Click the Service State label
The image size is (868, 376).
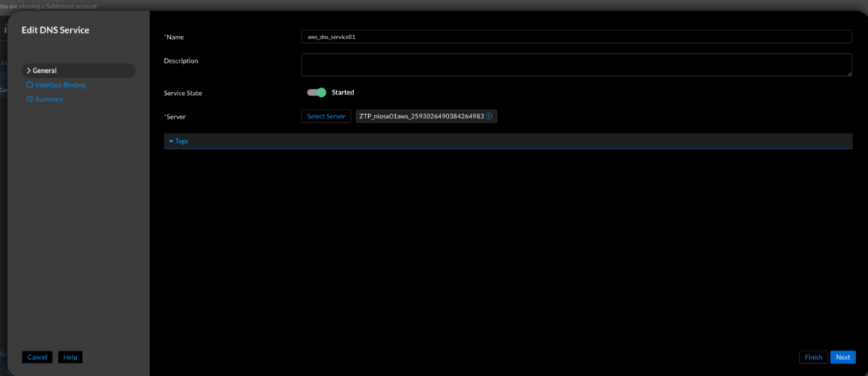pos(183,93)
